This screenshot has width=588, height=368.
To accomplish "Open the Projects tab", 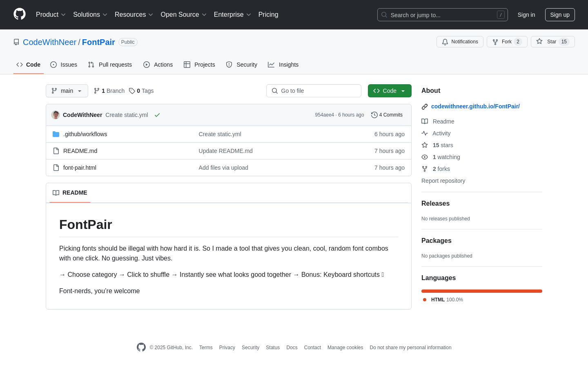I will coord(199,65).
